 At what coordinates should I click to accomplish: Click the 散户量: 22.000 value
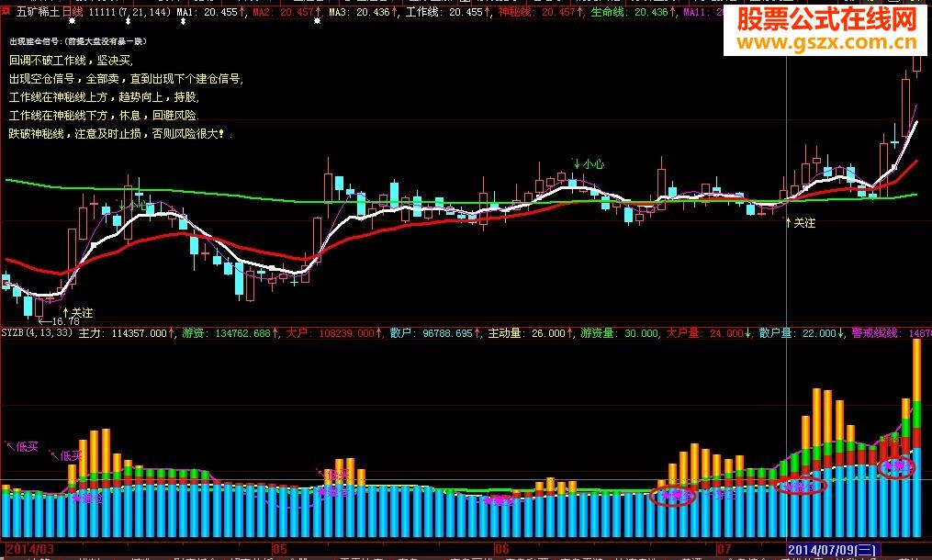tap(802, 333)
